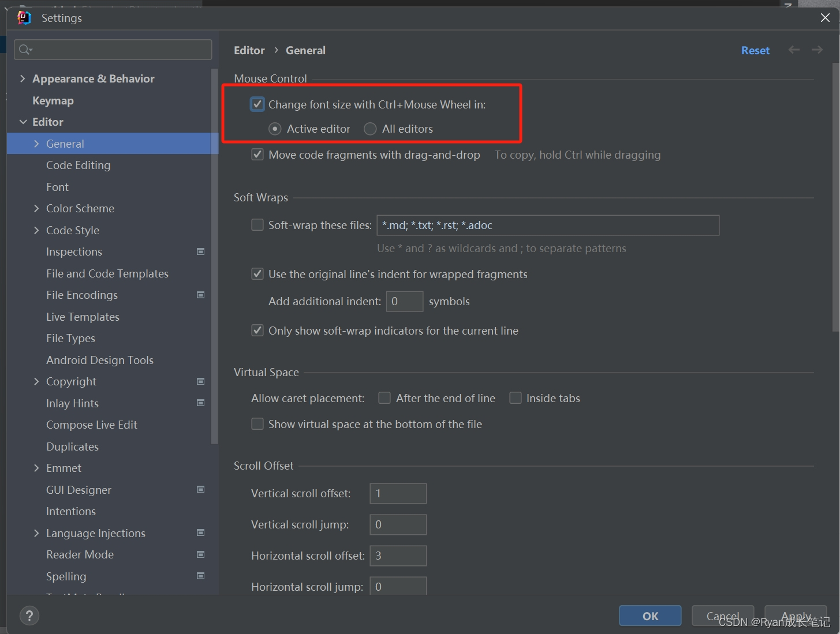Enable Show virtual space at bottom checkbox
This screenshot has height=634, width=840.
[x=257, y=424]
